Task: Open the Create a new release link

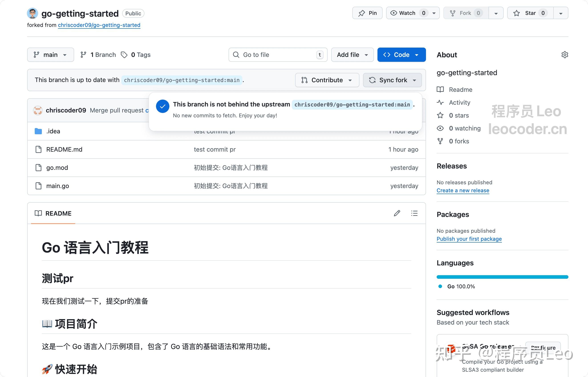Action: click(463, 191)
